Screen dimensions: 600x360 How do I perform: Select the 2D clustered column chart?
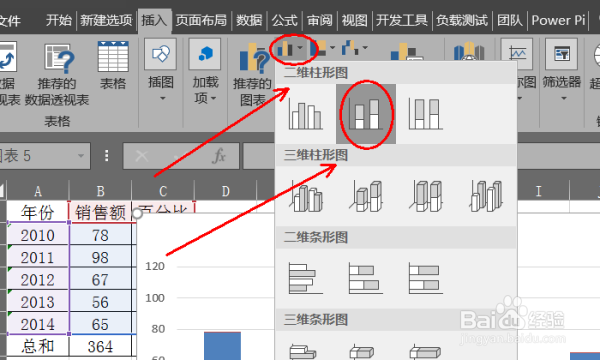tap(306, 114)
